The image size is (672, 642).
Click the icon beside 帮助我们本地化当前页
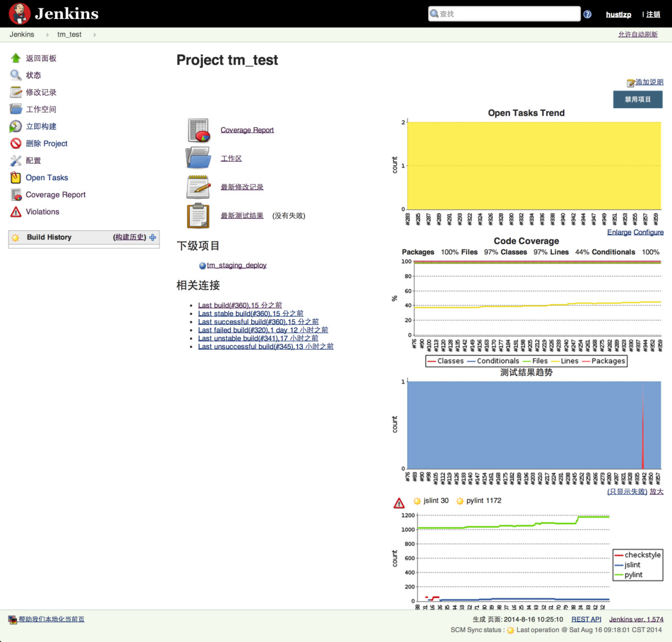13,620
